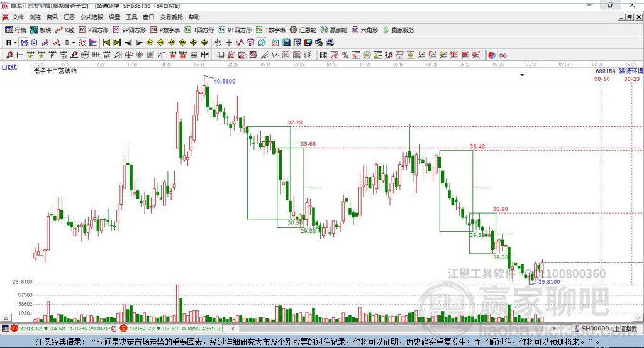Image resolution: width=644 pixels, height=348 pixels.
Task: Switch to the K线 candlestick chart
Action: pos(65,30)
